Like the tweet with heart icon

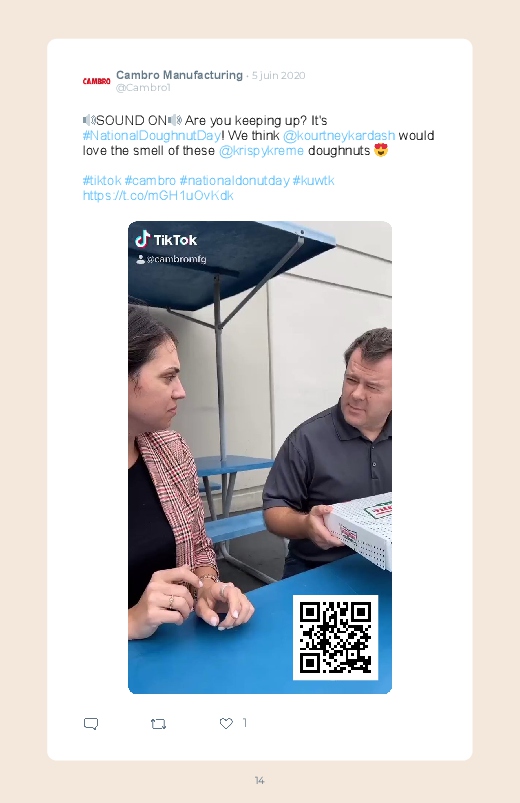226,723
